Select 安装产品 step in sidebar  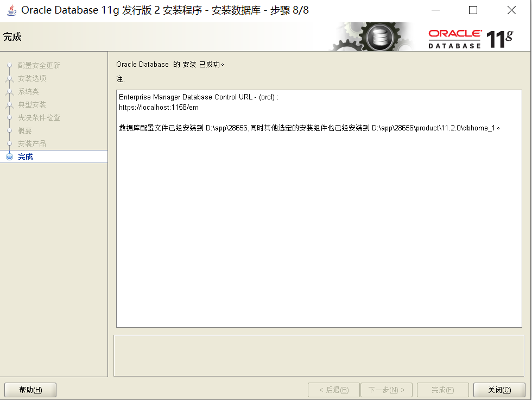tap(32, 143)
